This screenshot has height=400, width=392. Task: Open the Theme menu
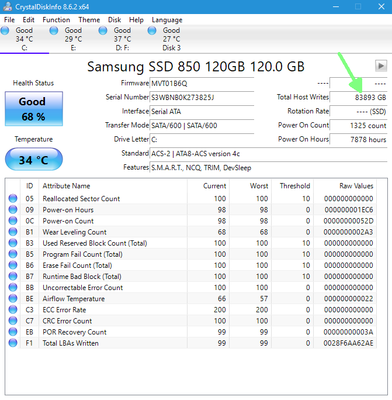(x=89, y=20)
